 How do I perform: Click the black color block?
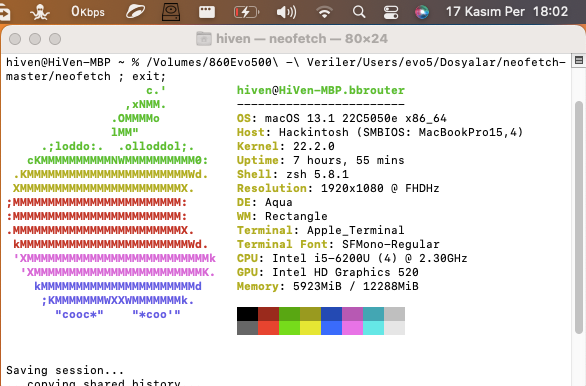pos(247,314)
